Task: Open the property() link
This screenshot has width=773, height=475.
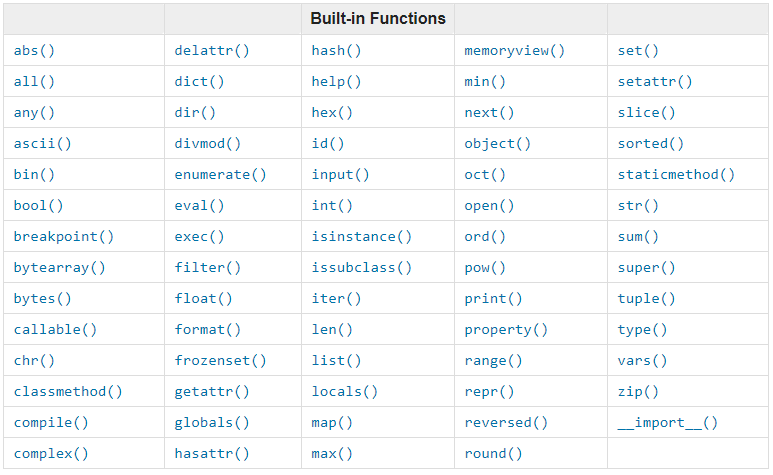Action: [x=506, y=330]
